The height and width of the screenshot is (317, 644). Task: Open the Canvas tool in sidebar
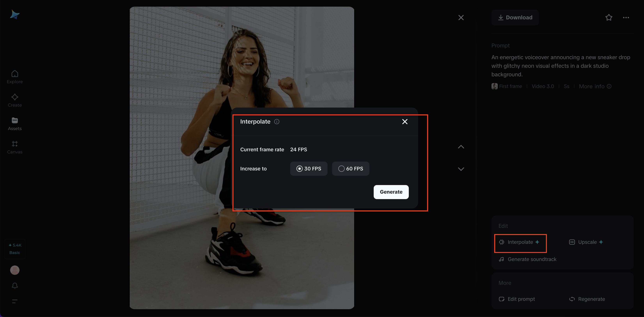[x=15, y=147]
